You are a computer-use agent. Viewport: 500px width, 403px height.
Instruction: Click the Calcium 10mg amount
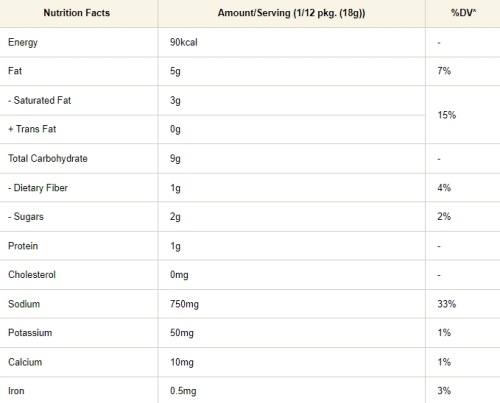[x=182, y=362]
